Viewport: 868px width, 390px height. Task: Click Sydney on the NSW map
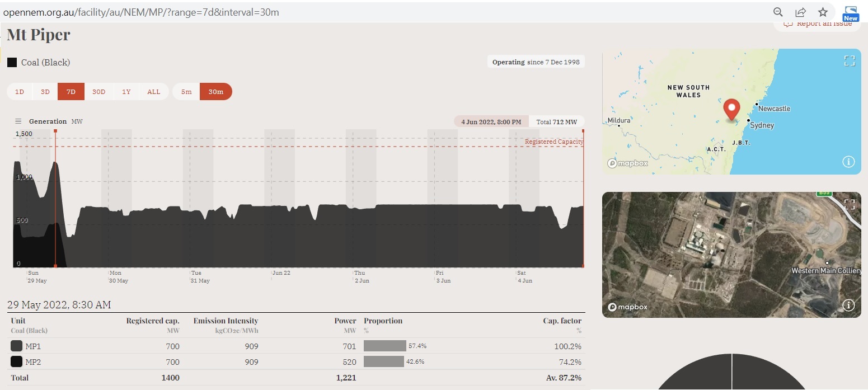point(762,125)
